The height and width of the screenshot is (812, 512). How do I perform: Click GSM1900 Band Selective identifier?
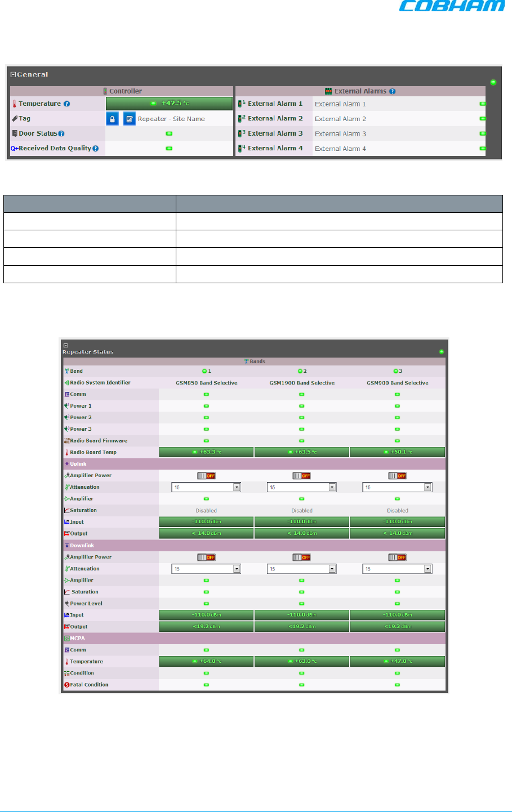tap(302, 383)
